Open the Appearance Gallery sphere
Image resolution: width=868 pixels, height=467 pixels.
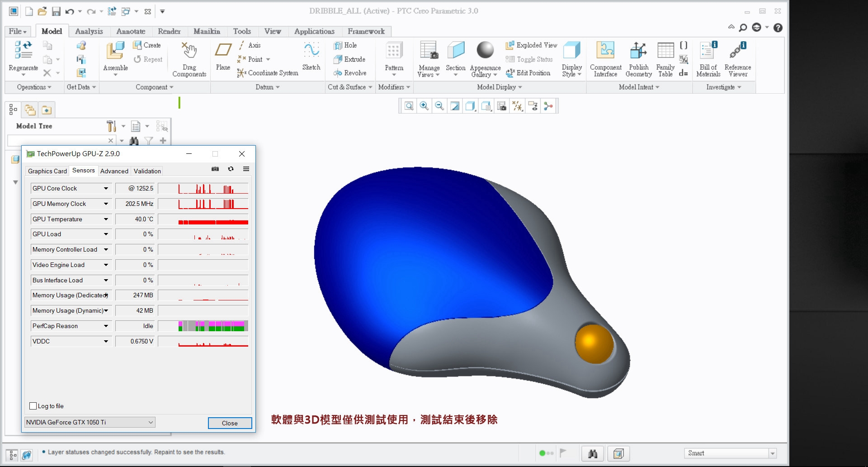[485, 50]
